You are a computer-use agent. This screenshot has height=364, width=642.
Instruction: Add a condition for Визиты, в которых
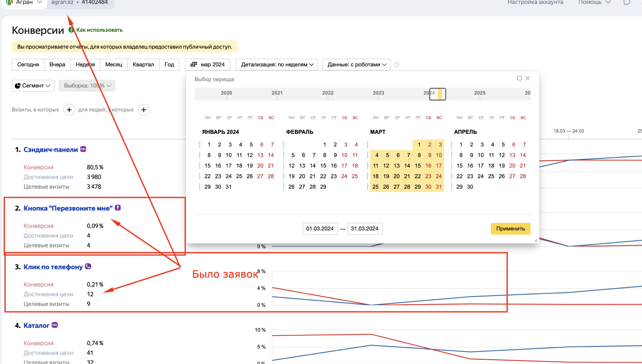69,110
